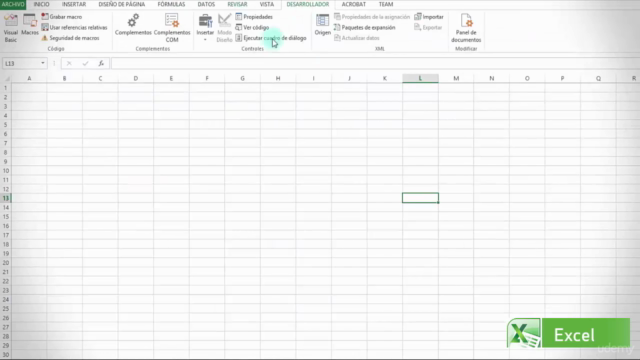The image size is (640, 360).
Task: Select row 1 header
Action: [6, 88]
